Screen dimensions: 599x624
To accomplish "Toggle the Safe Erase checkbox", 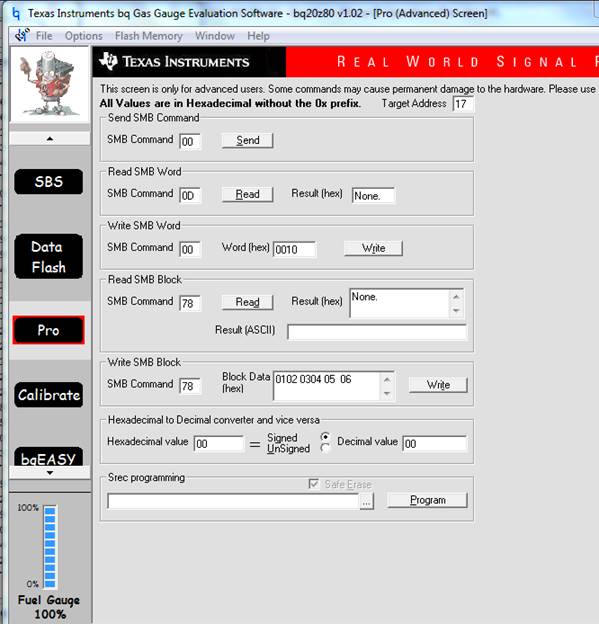I will click(x=314, y=484).
